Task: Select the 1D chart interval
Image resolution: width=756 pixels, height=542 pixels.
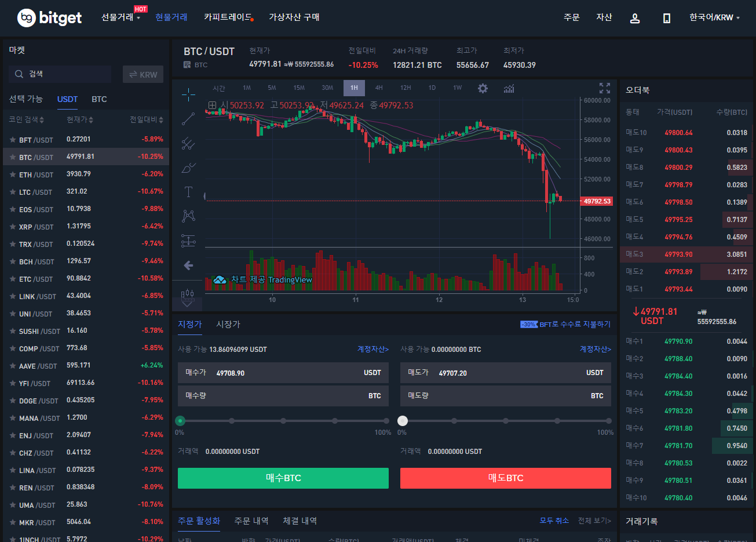Action: [432, 88]
